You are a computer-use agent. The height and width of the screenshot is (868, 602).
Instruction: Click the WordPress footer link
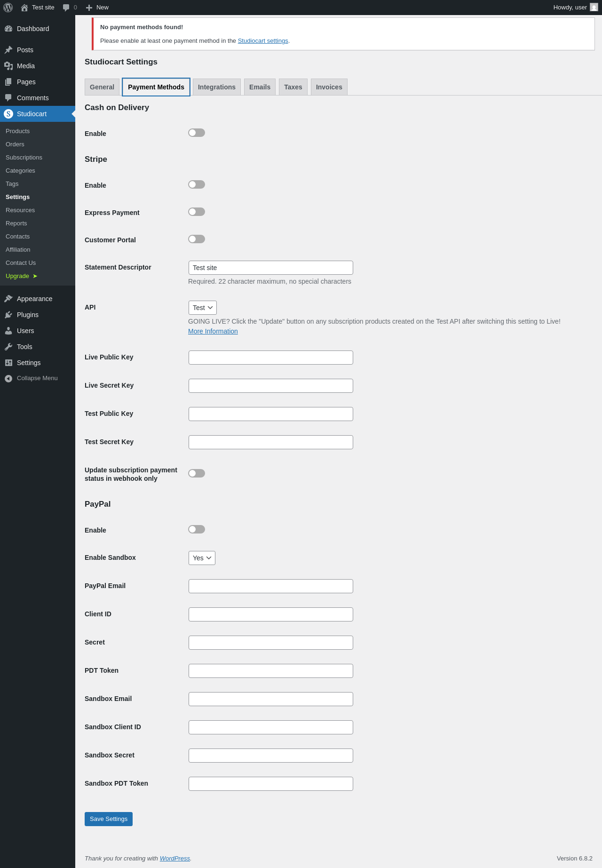click(x=175, y=859)
